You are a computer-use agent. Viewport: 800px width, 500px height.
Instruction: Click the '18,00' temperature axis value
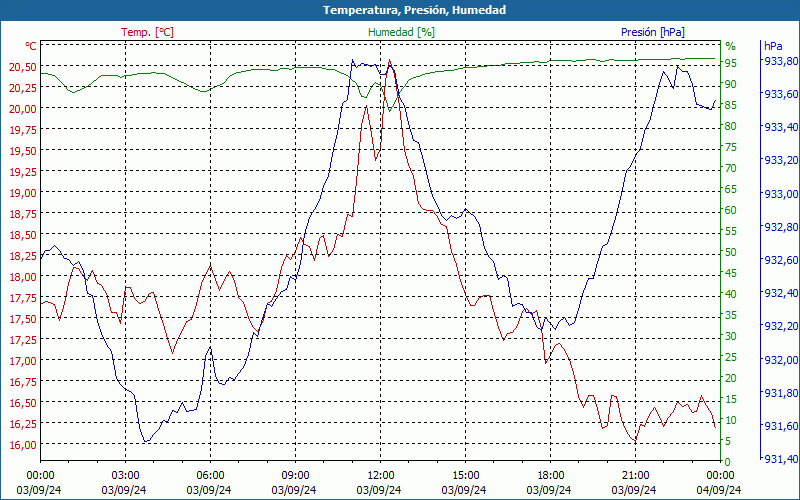click(23, 277)
